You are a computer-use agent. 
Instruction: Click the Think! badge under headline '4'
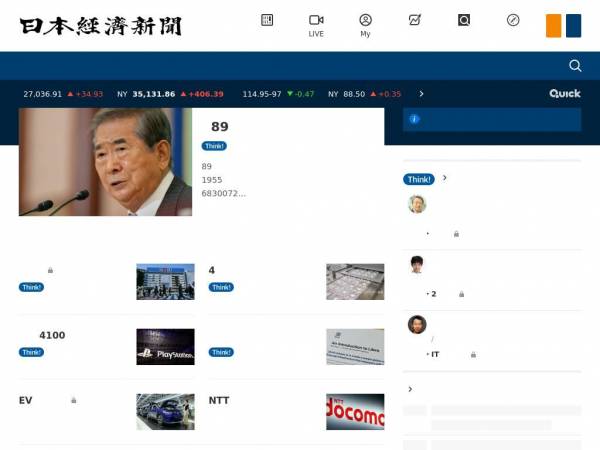221,287
